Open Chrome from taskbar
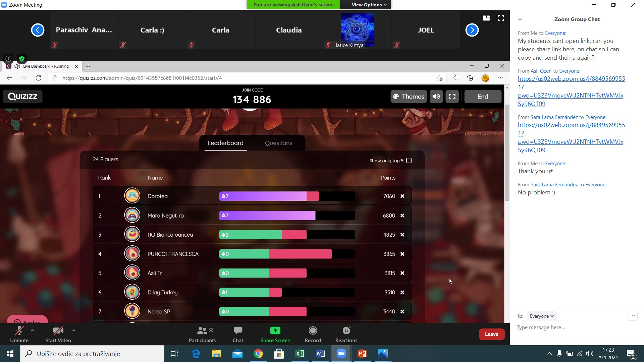The image size is (644, 362). (258, 354)
